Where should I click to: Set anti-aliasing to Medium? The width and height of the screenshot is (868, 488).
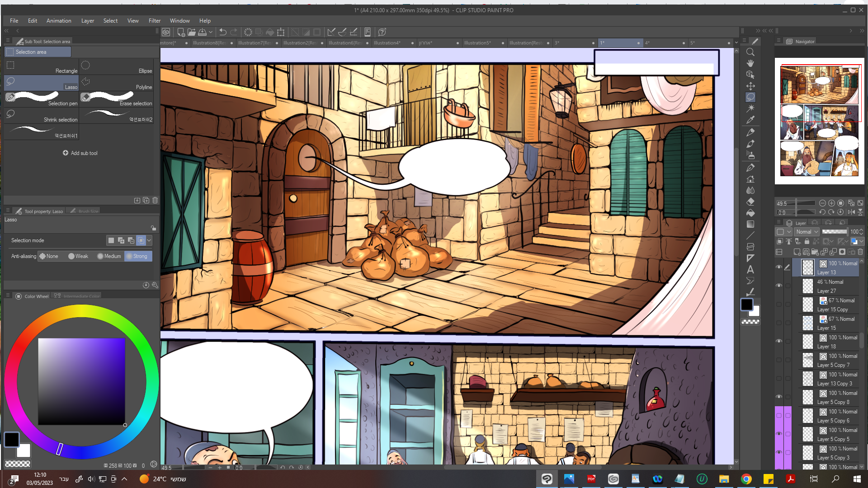pos(109,256)
